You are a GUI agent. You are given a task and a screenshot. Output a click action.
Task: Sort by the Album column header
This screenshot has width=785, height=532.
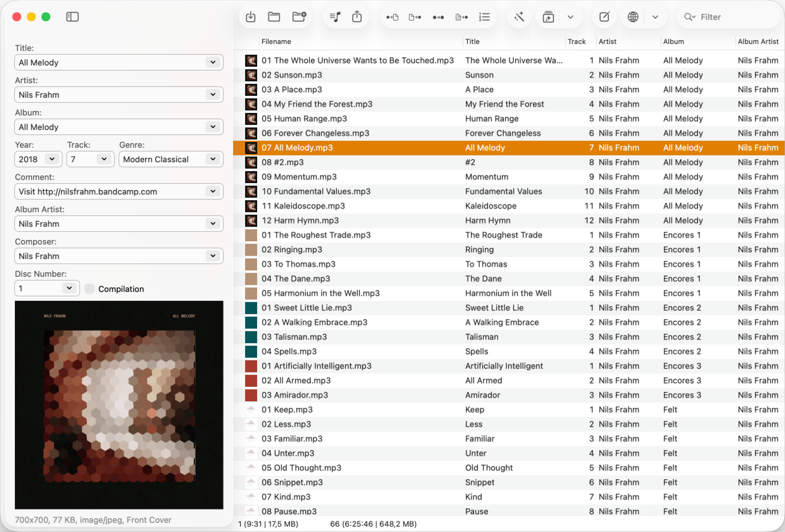[x=674, y=41]
